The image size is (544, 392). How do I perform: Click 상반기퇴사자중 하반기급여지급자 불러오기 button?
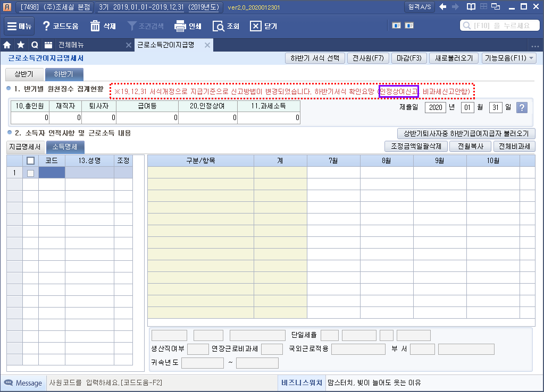(x=466, y=133)
